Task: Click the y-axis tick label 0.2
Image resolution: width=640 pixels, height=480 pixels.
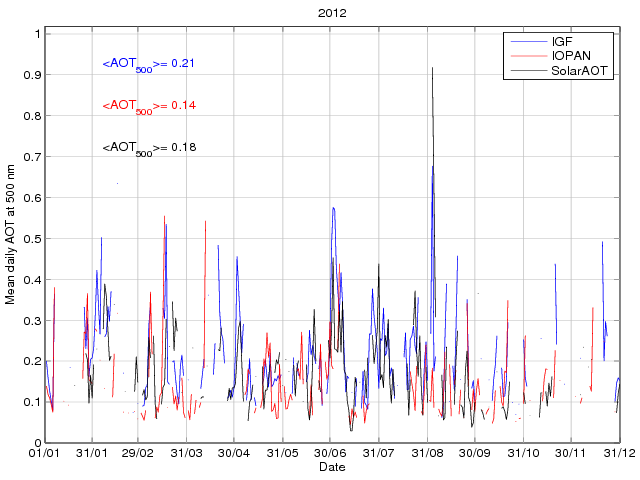Action: coord(33,361)
